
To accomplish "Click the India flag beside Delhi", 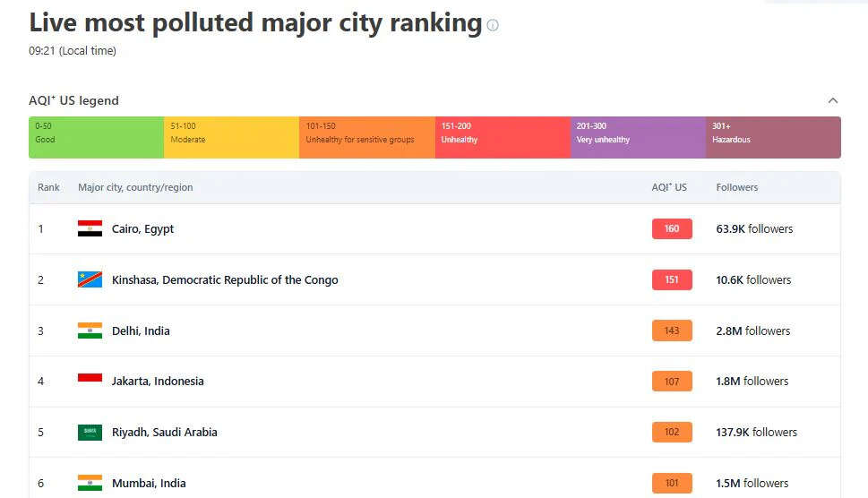I will tap(90, 331).
